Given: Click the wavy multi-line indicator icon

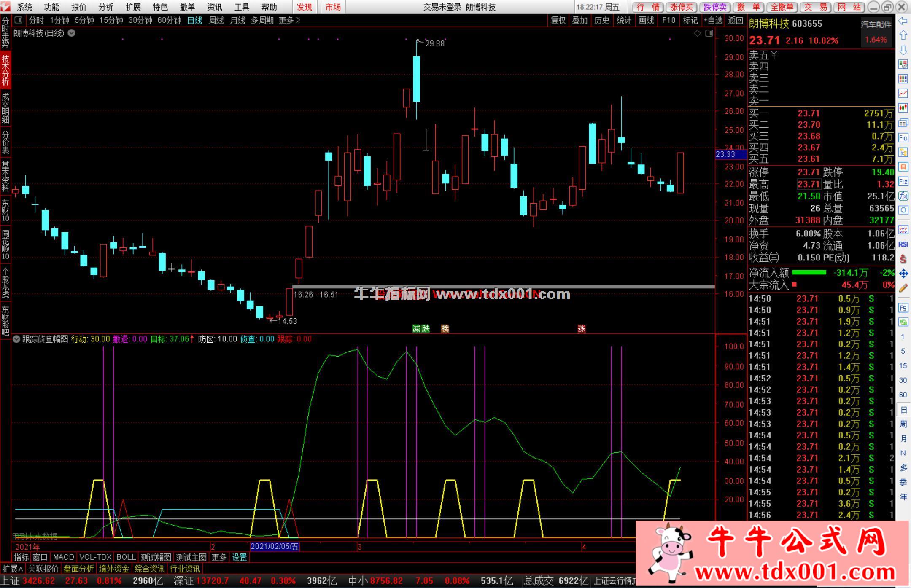Looking at the screenshot, I should pos(903,230).
